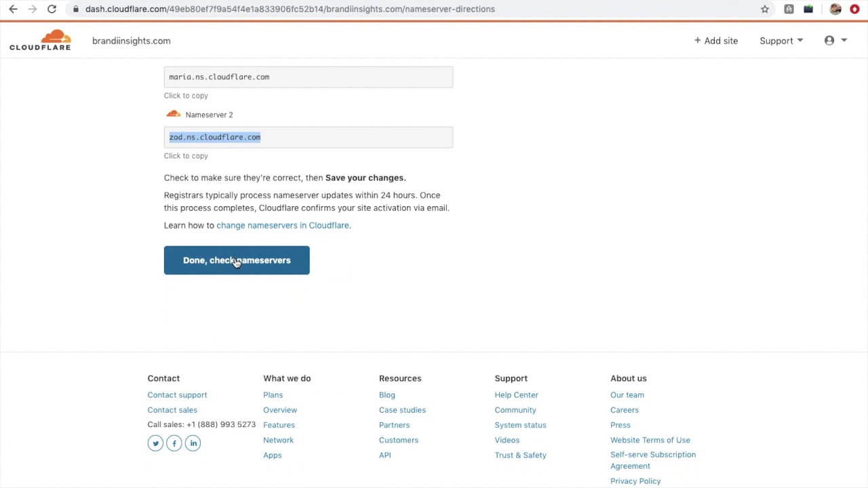Open change nameservers in Cloudflare link
The width and height of the screenshot is (868, 488).
[283, 225]
